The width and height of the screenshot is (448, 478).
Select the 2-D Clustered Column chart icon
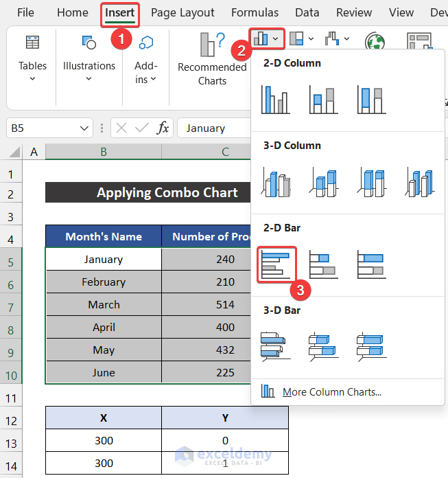click(275, 99)
